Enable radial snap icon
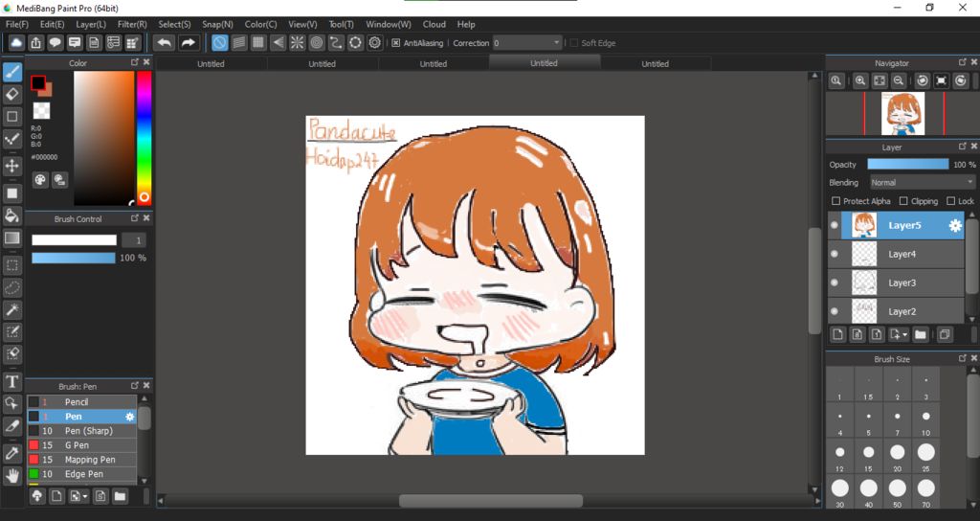 pyautogui.click(x=297, y=42)
